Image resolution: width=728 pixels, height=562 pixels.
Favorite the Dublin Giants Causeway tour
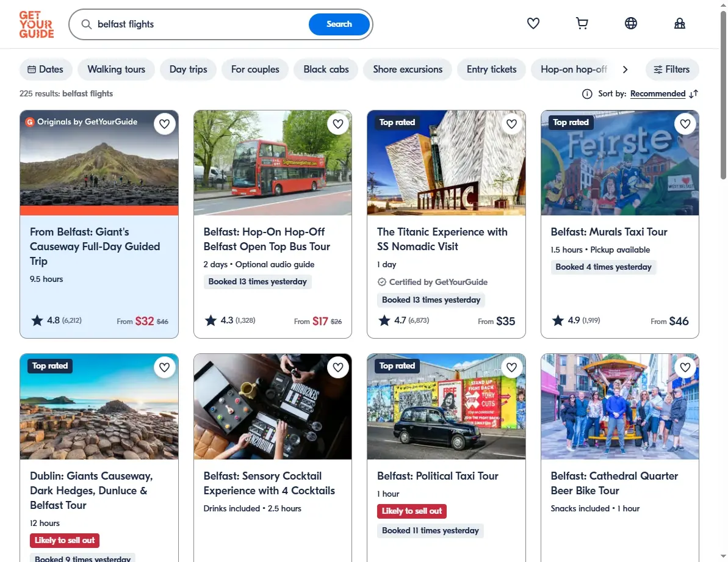(164, 367)
